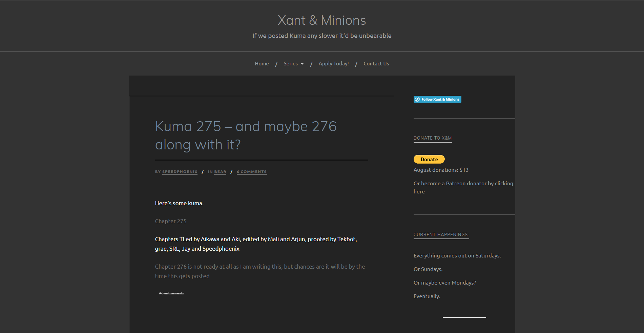Open the Contact Us page
644x333 pixels.
click(x=376, y=64)
